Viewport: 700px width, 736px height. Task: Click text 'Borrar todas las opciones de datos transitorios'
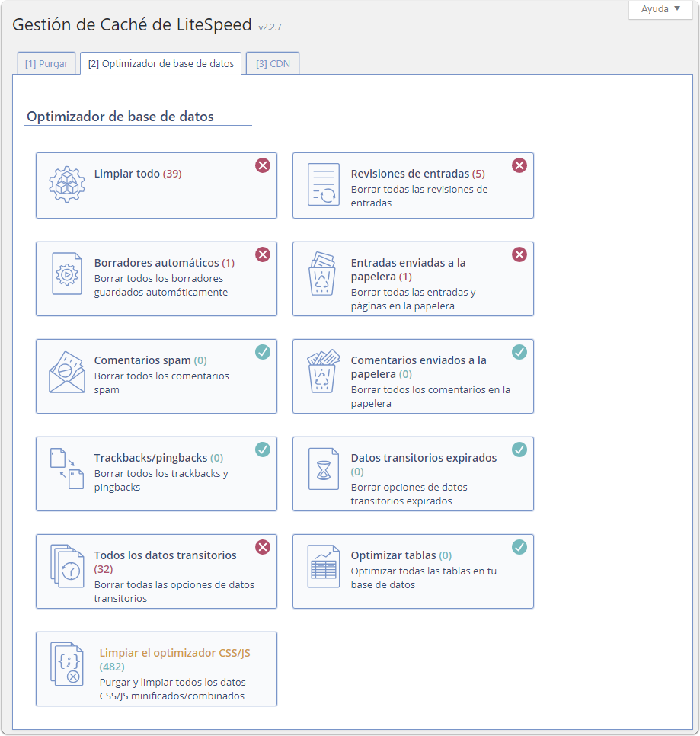[174, 592]
